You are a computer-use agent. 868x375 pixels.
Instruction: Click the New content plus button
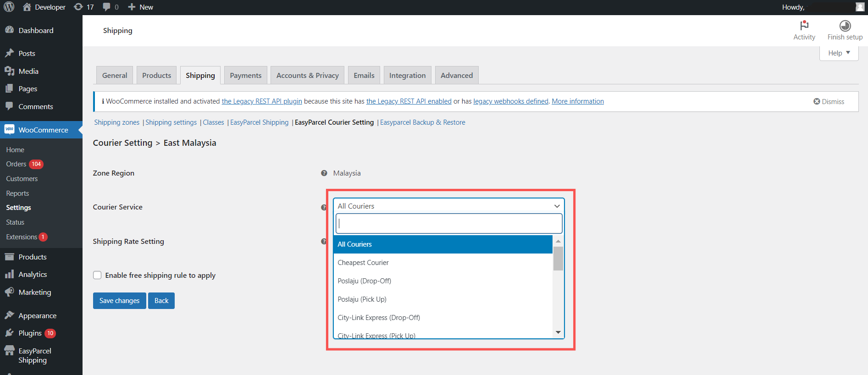click(132, 7)
